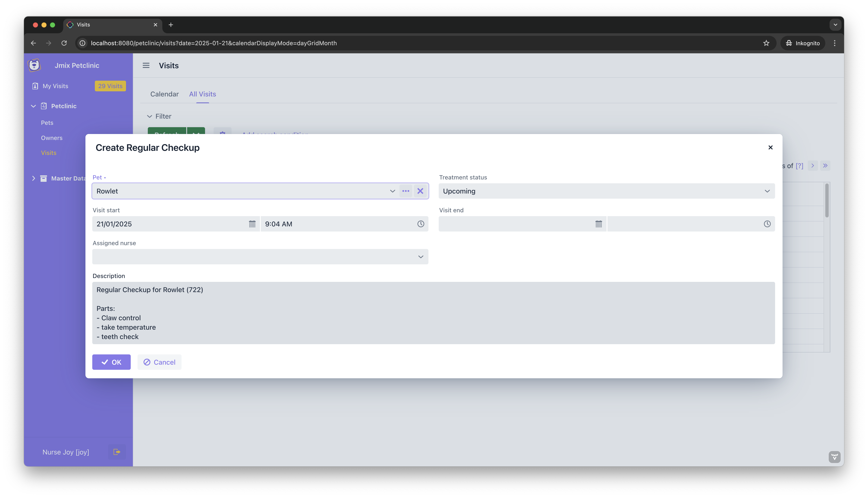Click the Visit end time clock icon
Viewport: 868px width, 498px height.
click(767, 224)
